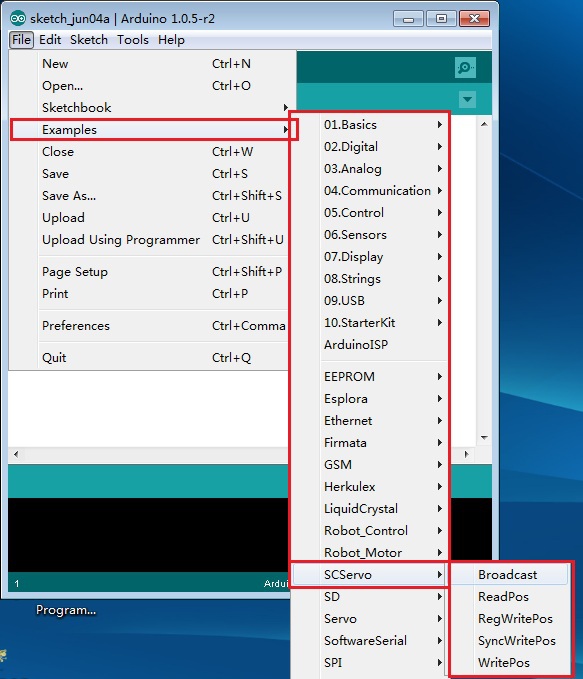
Task: Open the tab menu dropdown arrow
Action: 467,99
